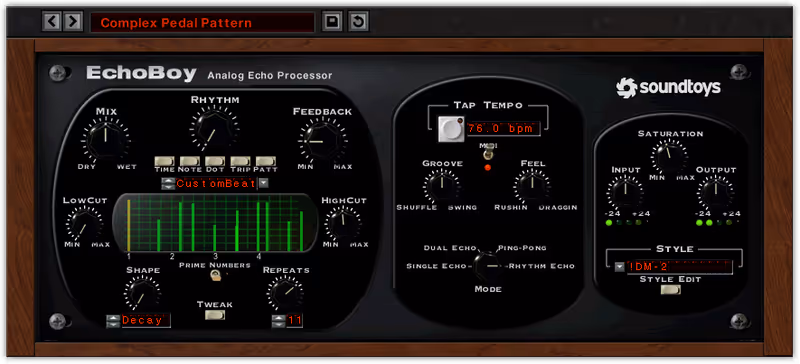Select Ping-Pong mode label

point(521,248)
